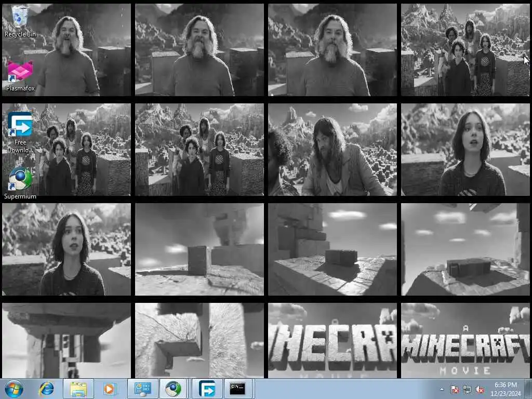Open the Recycle Bin desktop icon

pos(20,20)
